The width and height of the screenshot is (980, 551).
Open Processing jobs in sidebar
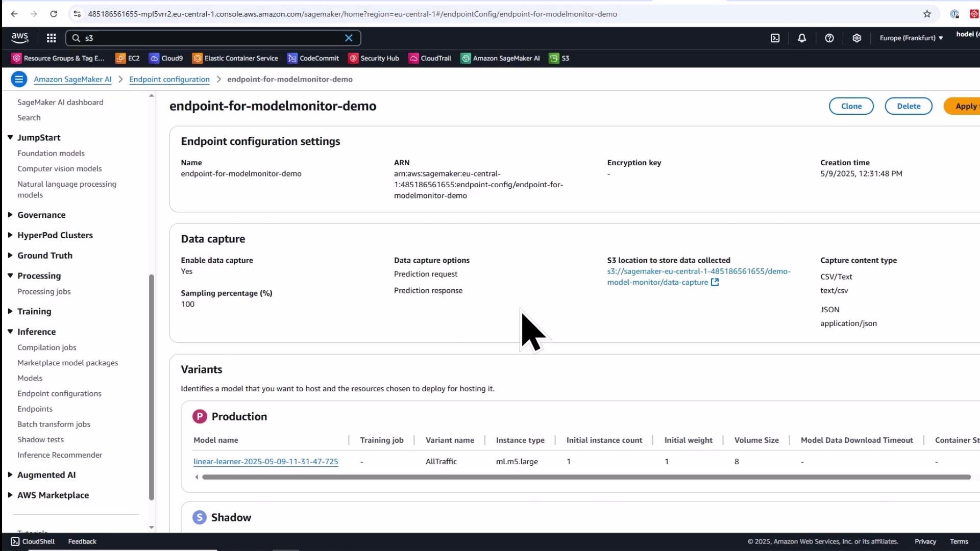pyautogui.click(x=44, y=291)
